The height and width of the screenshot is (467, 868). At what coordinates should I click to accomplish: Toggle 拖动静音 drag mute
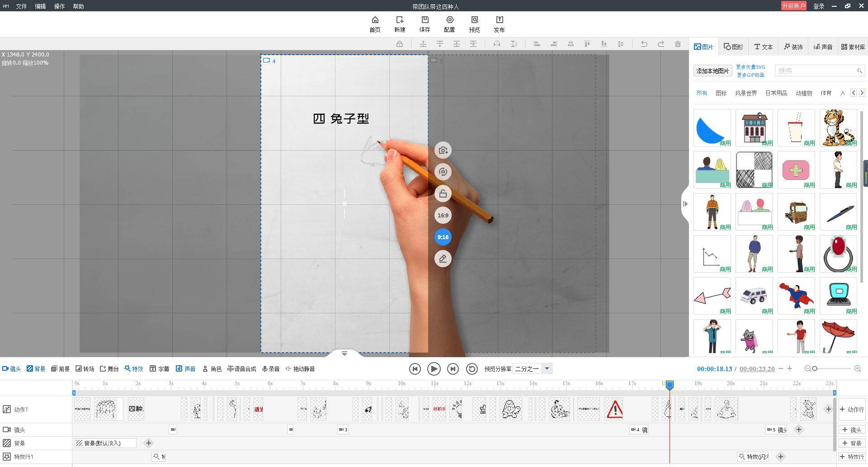(301, 368)
